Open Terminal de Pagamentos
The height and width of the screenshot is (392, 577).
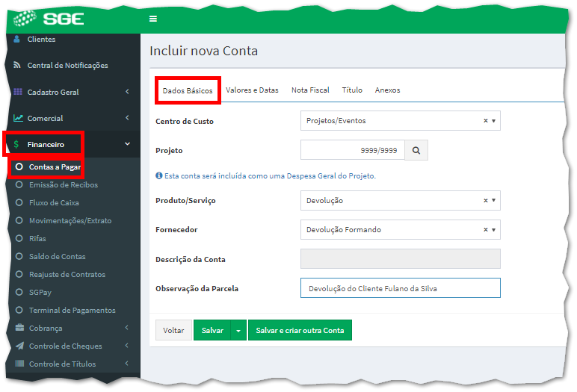pos(72,311)
